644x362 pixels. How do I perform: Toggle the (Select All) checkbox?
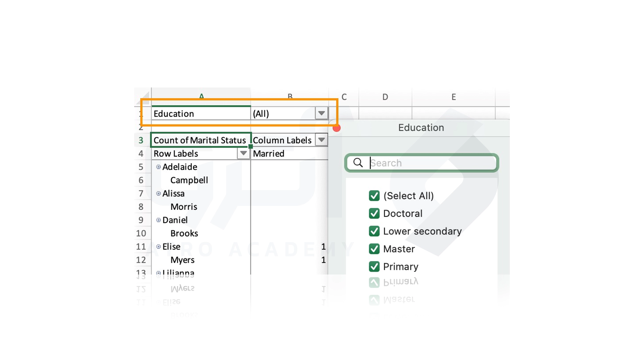[x=374, y=196]
